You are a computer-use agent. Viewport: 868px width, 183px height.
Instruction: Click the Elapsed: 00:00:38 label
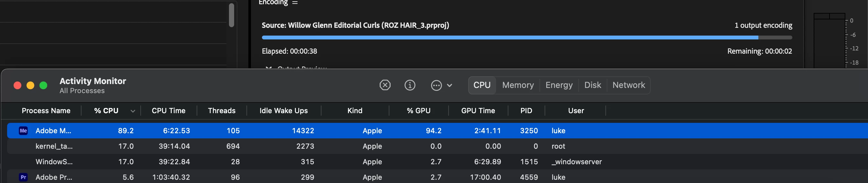tap(289, 51)
